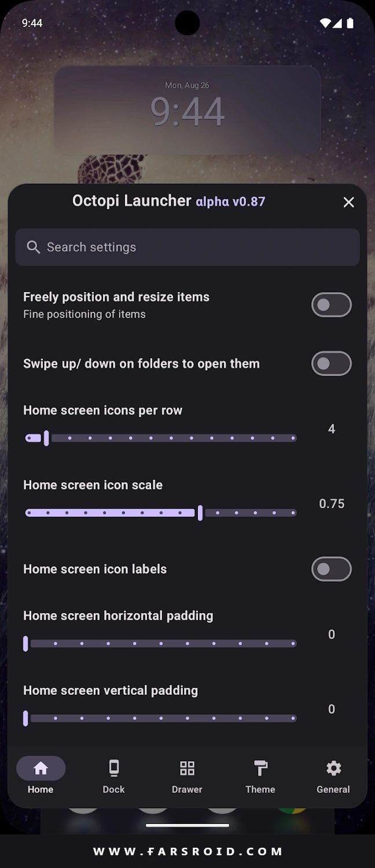Close the Octopi Launcher settings panel
This screenshot has height=868, width=375.
click(x=348, y=202)
